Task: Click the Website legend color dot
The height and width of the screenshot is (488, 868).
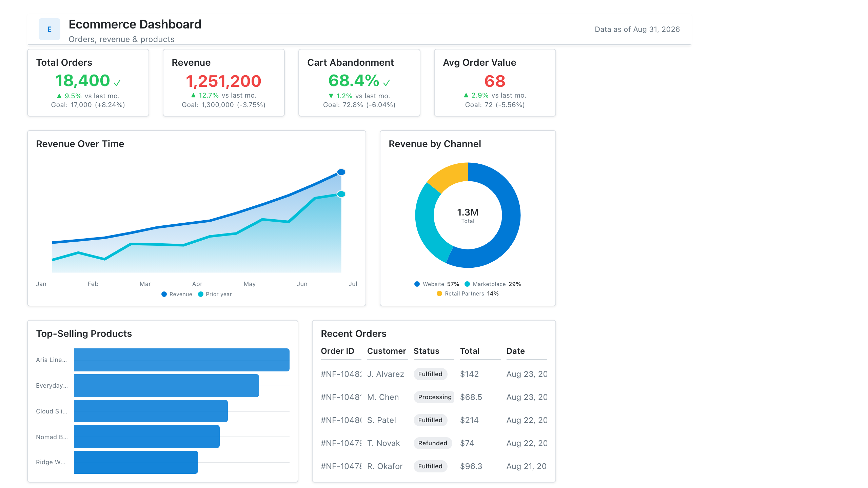Action: point(417,284)
